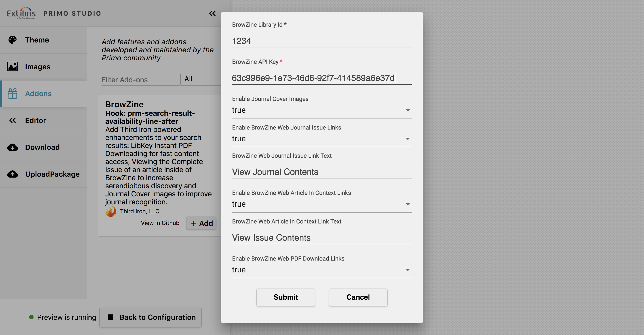Click the Addons gift icon in sidebar

pos(13,93)
